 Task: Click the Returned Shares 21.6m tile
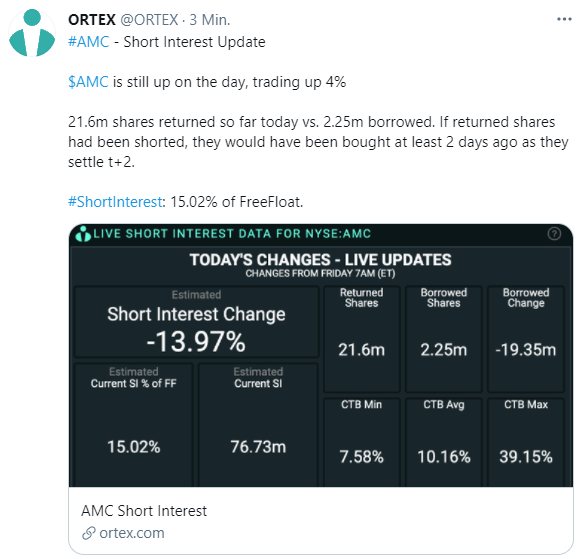click(x=362, y=339)
